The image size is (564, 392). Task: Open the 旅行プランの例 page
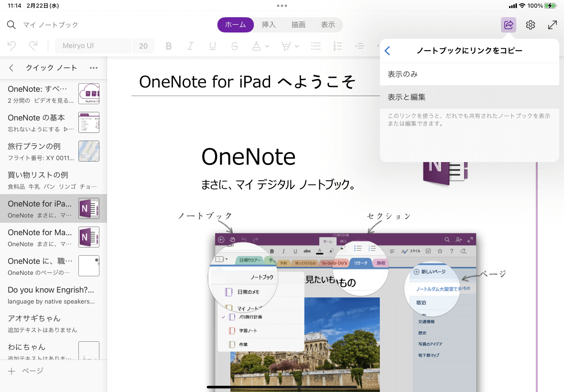pos(53,151)
